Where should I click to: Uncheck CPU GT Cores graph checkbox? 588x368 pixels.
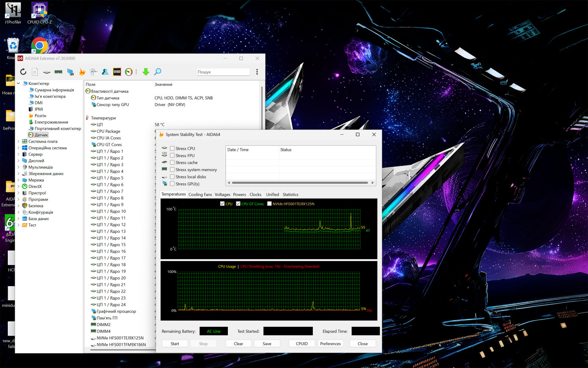(x=238, y=204)
